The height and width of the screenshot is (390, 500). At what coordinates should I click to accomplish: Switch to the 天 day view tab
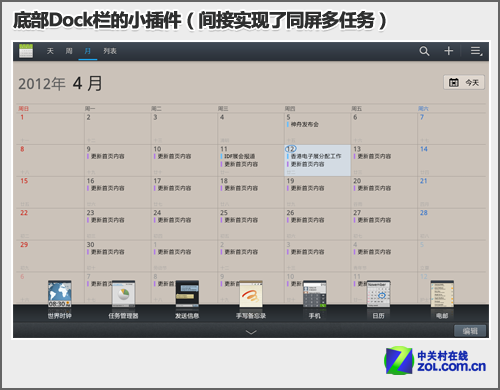[50, 51]
